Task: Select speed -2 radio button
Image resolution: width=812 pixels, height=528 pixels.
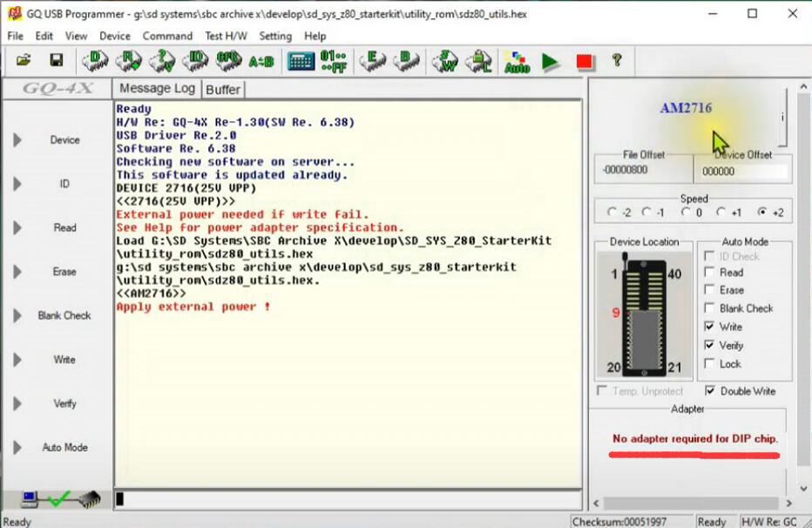Action: click(612, 212)
